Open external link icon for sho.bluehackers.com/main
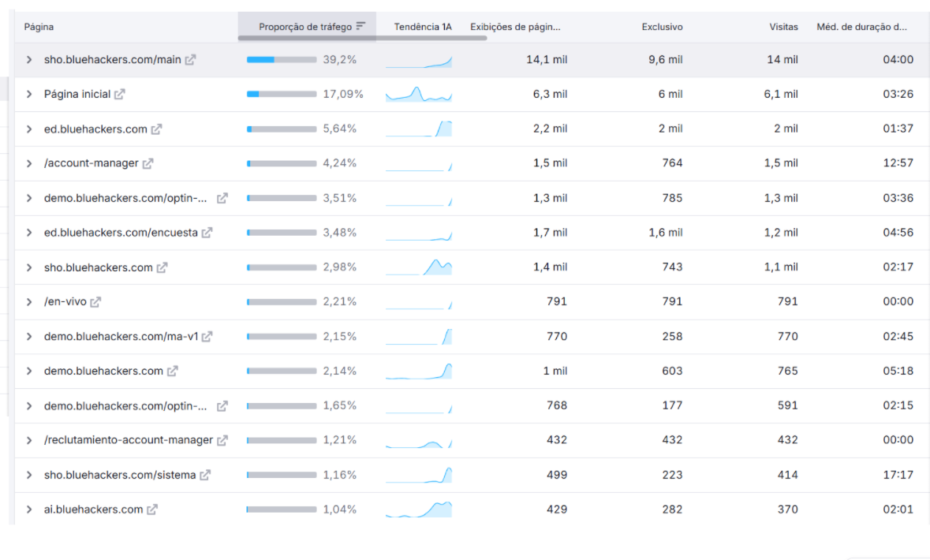 190,60
